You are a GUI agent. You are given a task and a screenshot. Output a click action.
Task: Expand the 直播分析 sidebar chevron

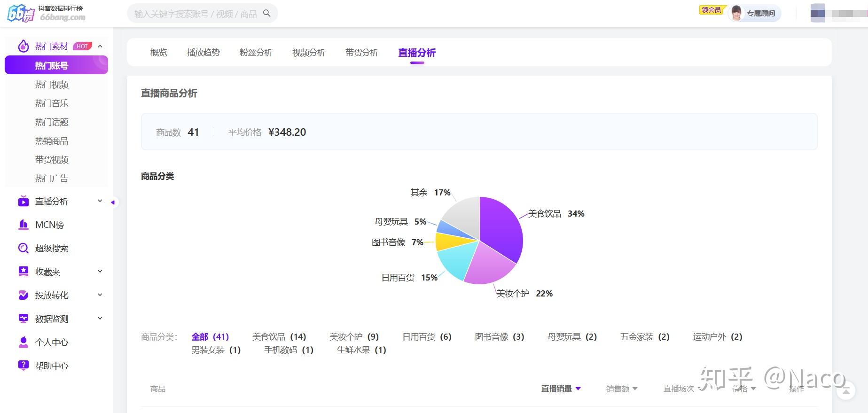pyautogui.click(x=100, y=201)
